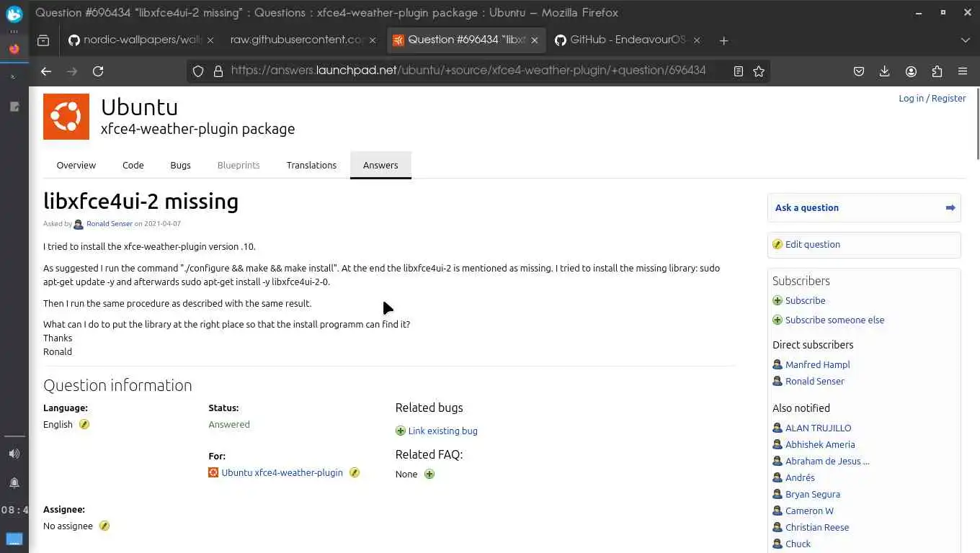This screenshot has height=553, width=980.
Task: Open the Log in / Register link
Action: 932,98
